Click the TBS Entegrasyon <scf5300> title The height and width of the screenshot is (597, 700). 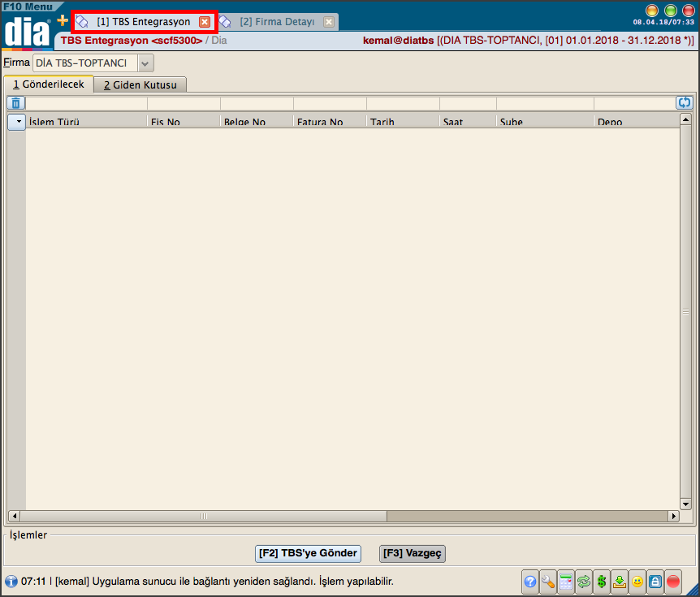coord(132,41)
